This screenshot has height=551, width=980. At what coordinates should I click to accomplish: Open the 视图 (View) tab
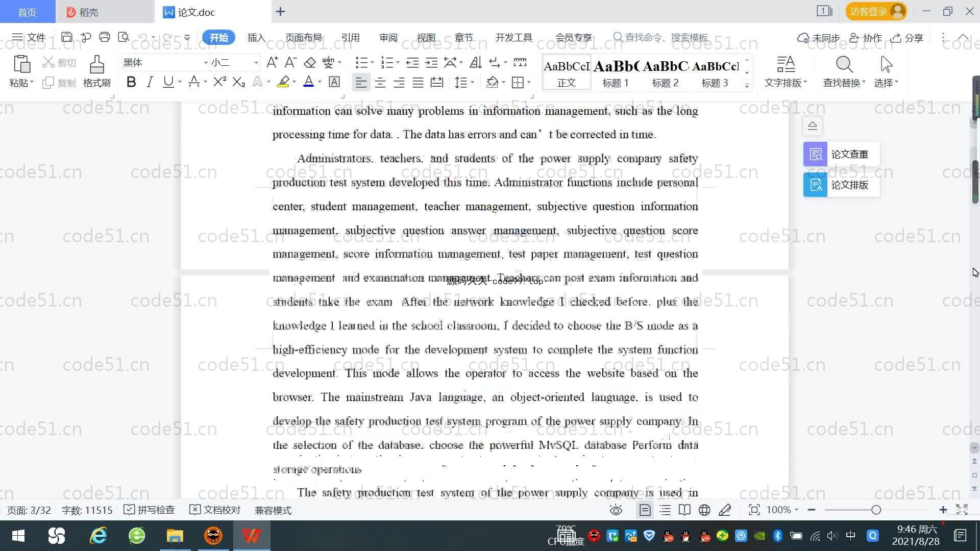pyautogui.click(x=426, y=38)
